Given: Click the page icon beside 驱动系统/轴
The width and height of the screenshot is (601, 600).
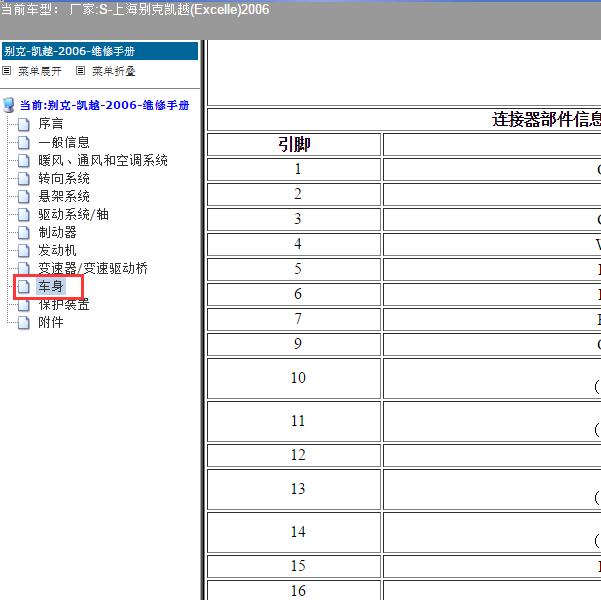Looking at the screenshot, I should coord(24,214).
